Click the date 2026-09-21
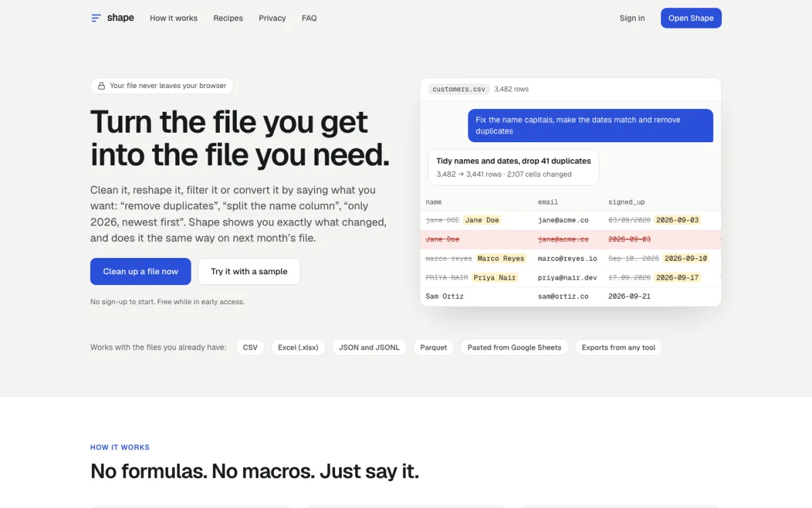Viewport: 812px width, 508px height. (x=629, y=296)
